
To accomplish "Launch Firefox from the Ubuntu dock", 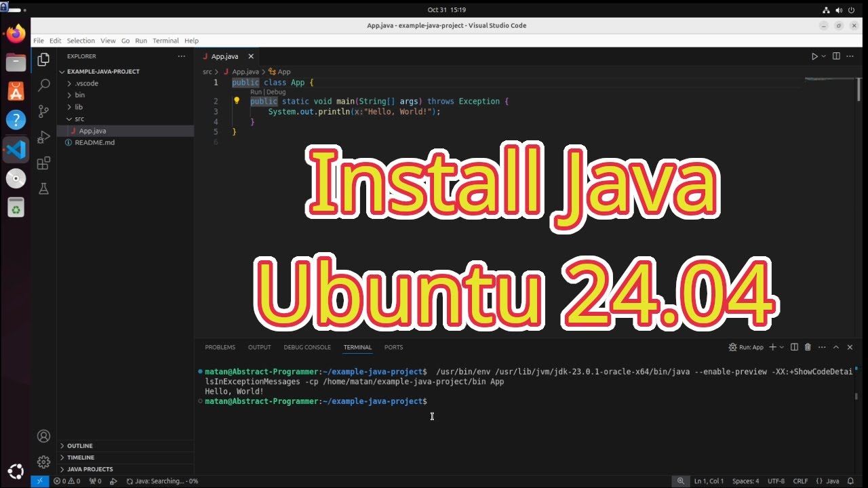I will pos(16,33).
